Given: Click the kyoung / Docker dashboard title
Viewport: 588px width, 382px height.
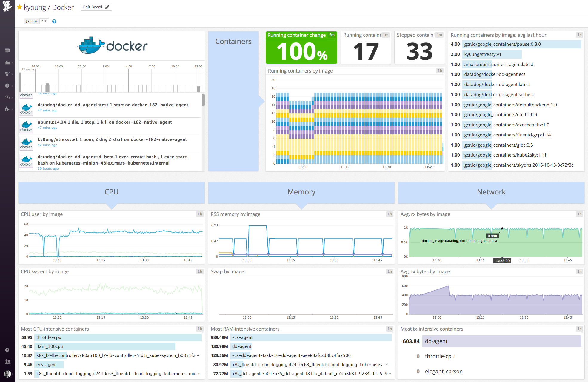Looking at the screenshot, I should coord(49,7).
